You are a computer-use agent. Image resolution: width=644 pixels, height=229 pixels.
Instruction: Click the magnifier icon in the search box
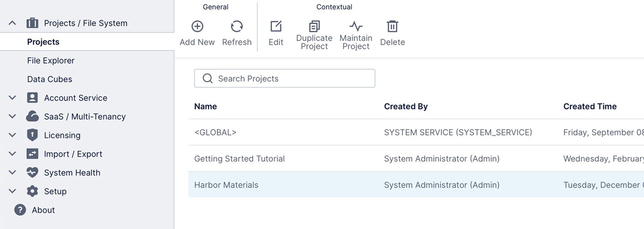[208, 78]
